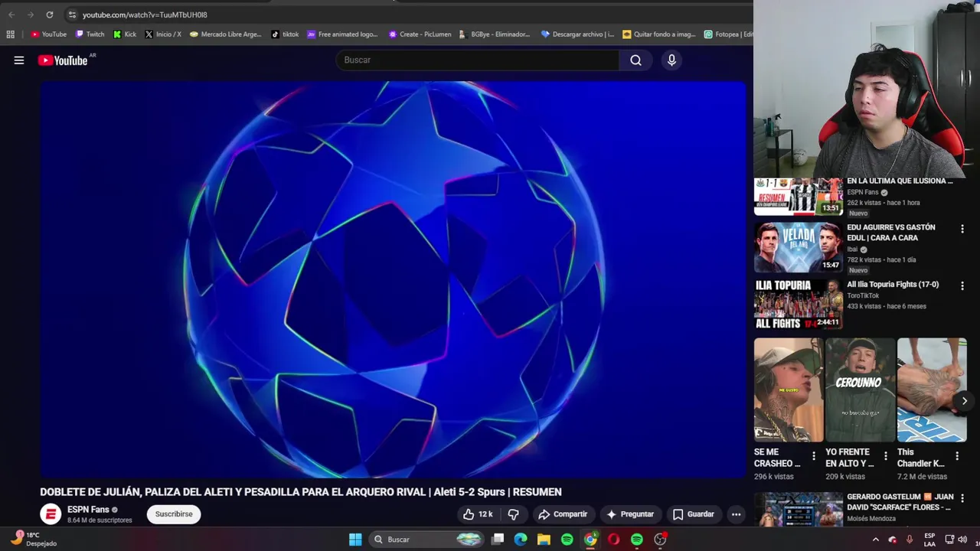Open the CEROUNNO short thumbnail
The height and width of the screenshot is (551, 980).
pyautogui.click(x=860, y=390)
